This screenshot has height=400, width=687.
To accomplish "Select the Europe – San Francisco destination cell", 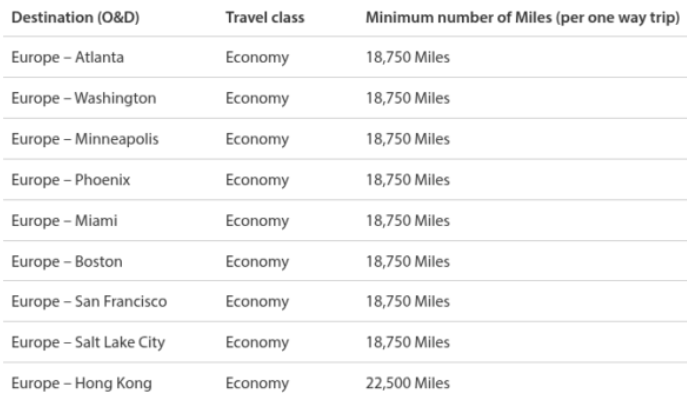I will (x=88, y=302).
